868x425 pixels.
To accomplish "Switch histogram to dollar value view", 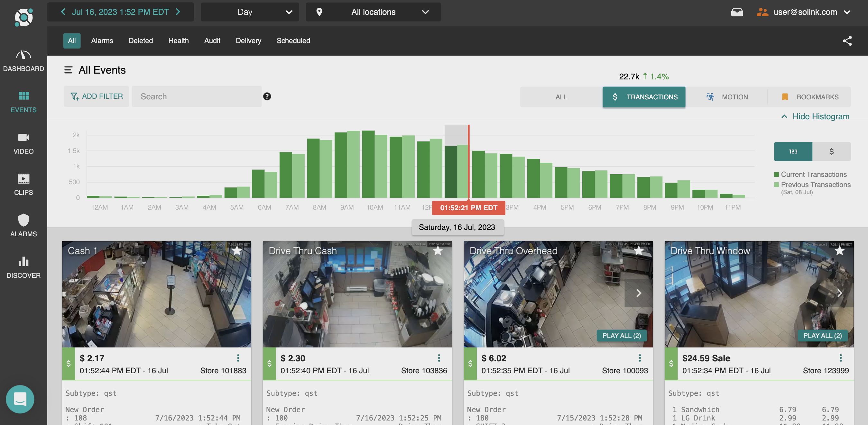I will (832, 151).
